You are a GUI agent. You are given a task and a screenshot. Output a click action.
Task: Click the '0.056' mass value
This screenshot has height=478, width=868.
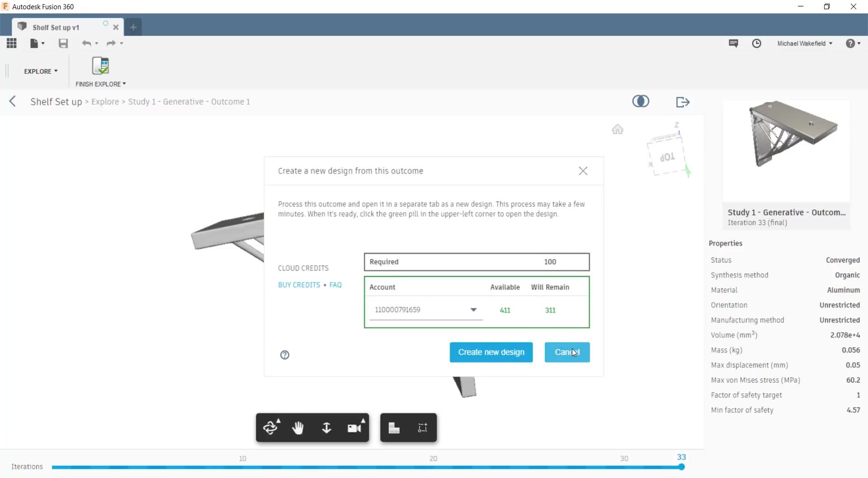coord(851,350)
